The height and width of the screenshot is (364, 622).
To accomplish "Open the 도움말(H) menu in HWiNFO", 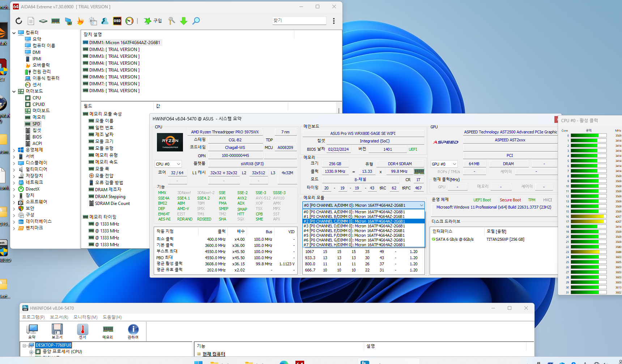I will pos(112,317).
